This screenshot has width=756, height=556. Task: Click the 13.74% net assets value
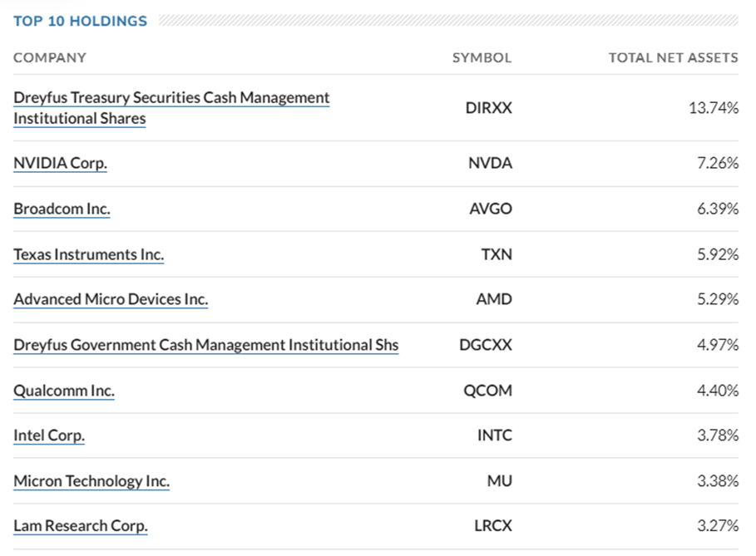click(x=712, y=108)
